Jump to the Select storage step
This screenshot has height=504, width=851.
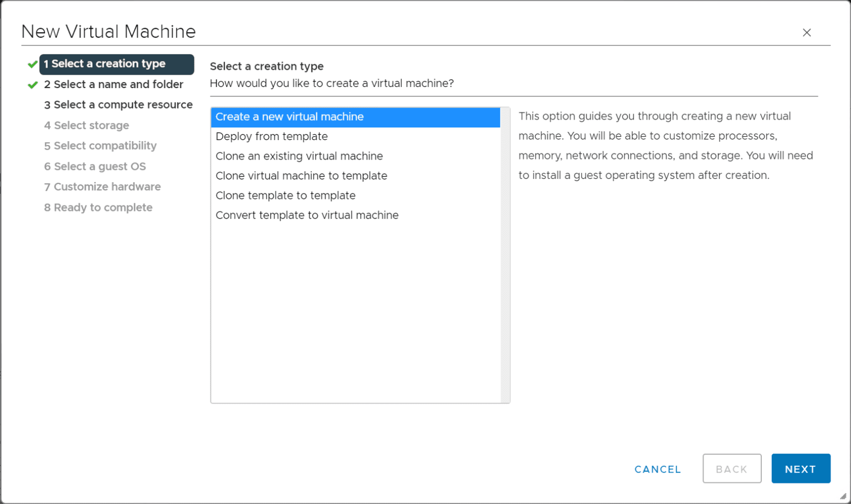click(x=86, y=125)
